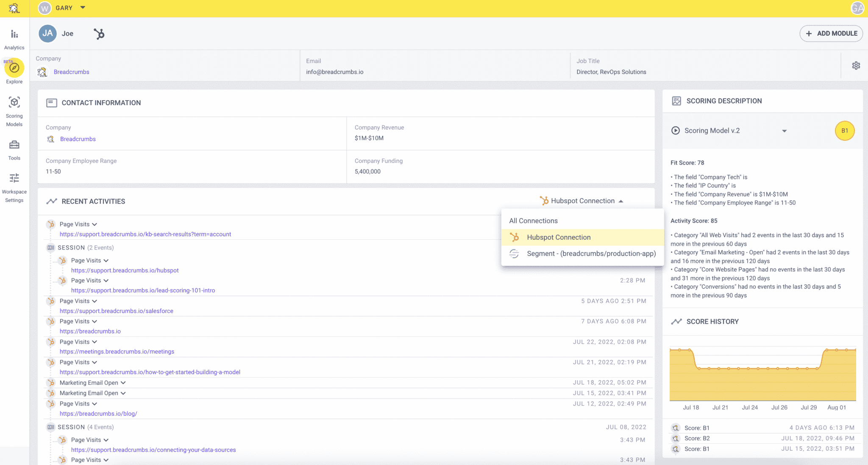Click the 5,400,000 company funding value
The width and height of the screenshot is (868, 465).
(x=367, y=172)
